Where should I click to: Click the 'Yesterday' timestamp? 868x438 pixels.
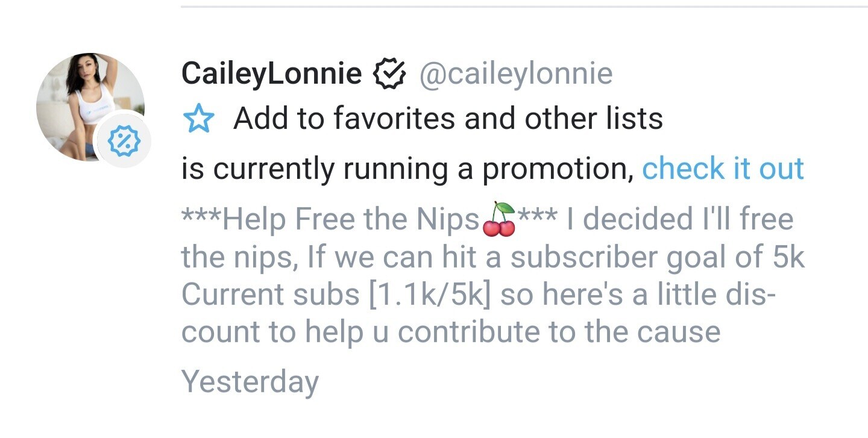[x=250, y=382]
